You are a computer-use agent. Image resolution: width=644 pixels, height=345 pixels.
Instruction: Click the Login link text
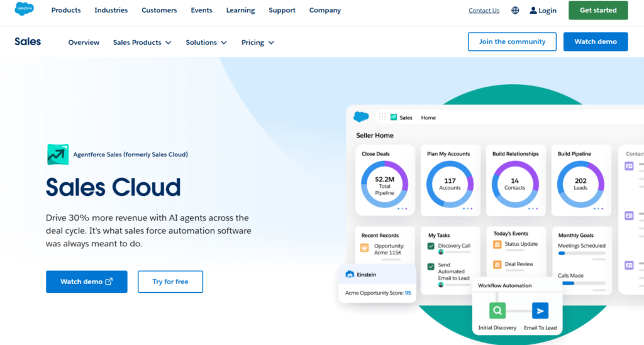pos(548,11)
